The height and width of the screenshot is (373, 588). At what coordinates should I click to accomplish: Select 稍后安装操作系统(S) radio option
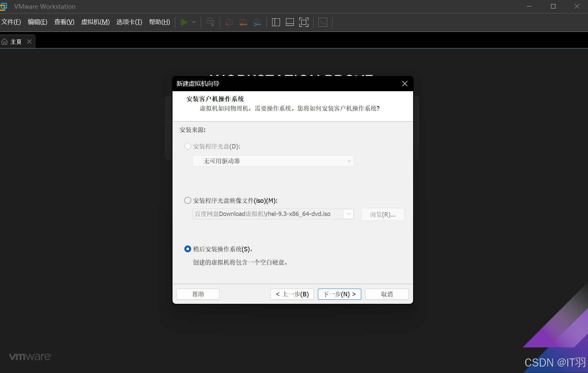pyautogui.click(x=187, y=249)
